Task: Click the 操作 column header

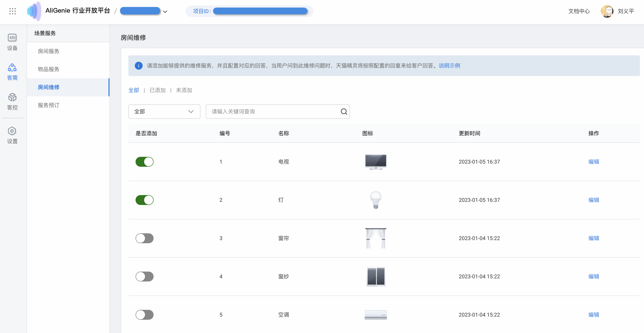Action: tap(594, 133)
